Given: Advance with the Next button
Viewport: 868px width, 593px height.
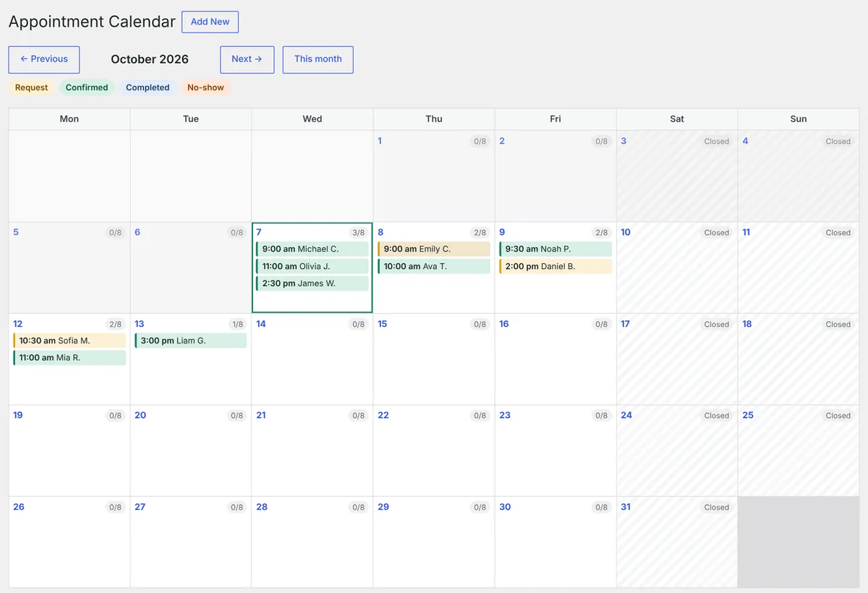Looking at the screenshot, I should [247, 59].
